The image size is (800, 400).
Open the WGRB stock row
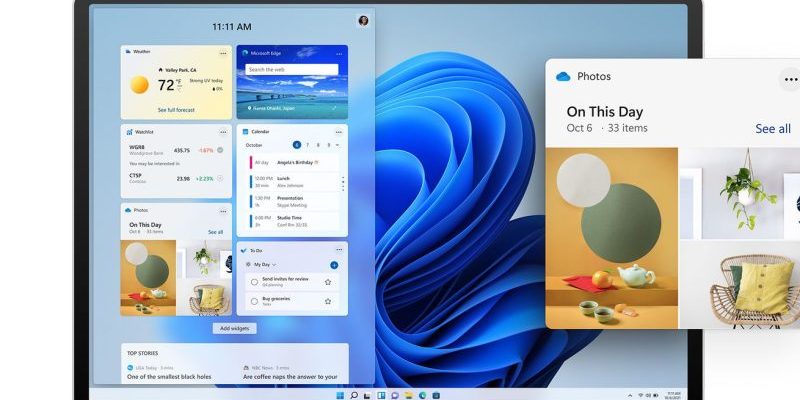click(x=176, y=150)
